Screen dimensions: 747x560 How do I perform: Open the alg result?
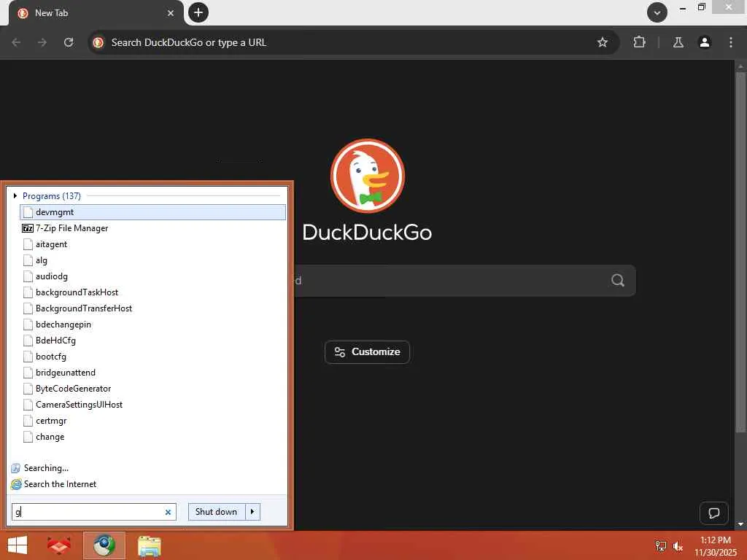(153, 260)
